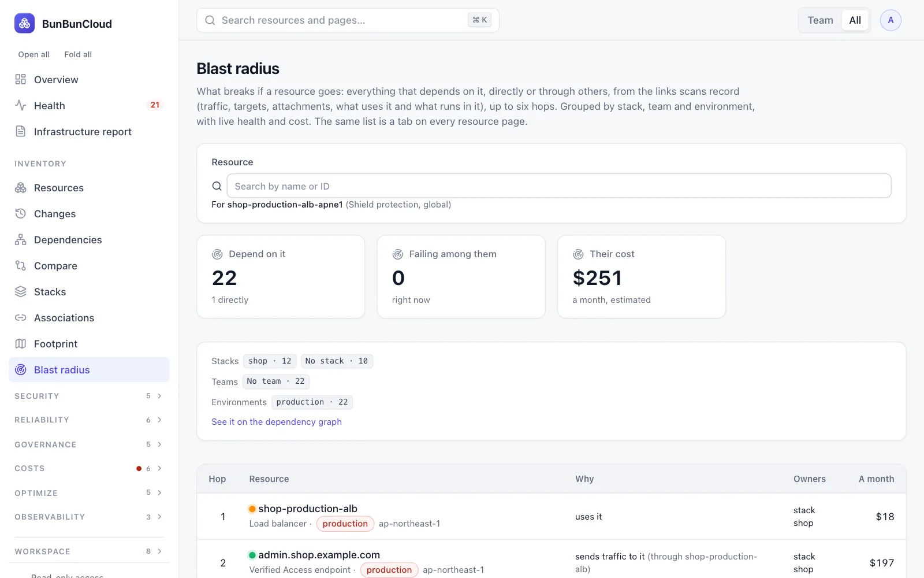Open shop-production-alb resource row

[x=551, y=516]
